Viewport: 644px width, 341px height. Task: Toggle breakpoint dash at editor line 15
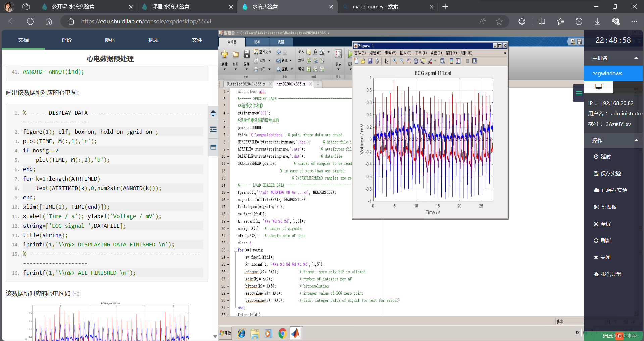[x=228, y=193]
